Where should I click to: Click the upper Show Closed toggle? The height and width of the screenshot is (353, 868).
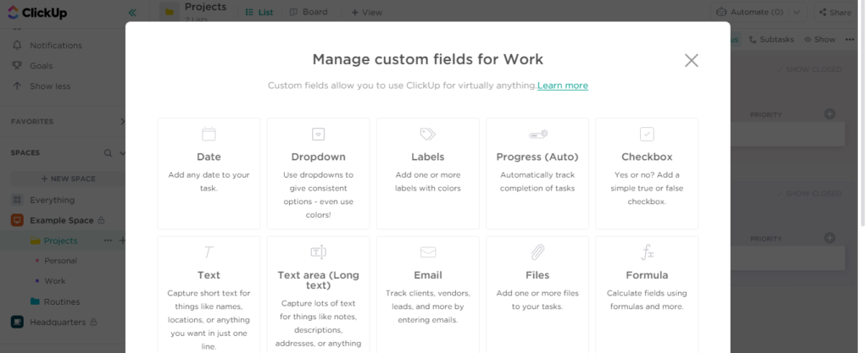tap(809, 69)
